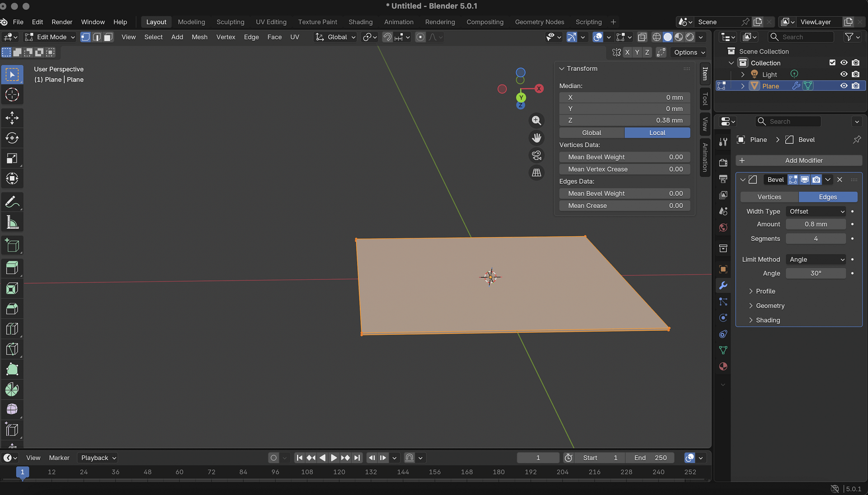Toggle camera view icon in viewport
868x495 pixels.
point(536,155)
